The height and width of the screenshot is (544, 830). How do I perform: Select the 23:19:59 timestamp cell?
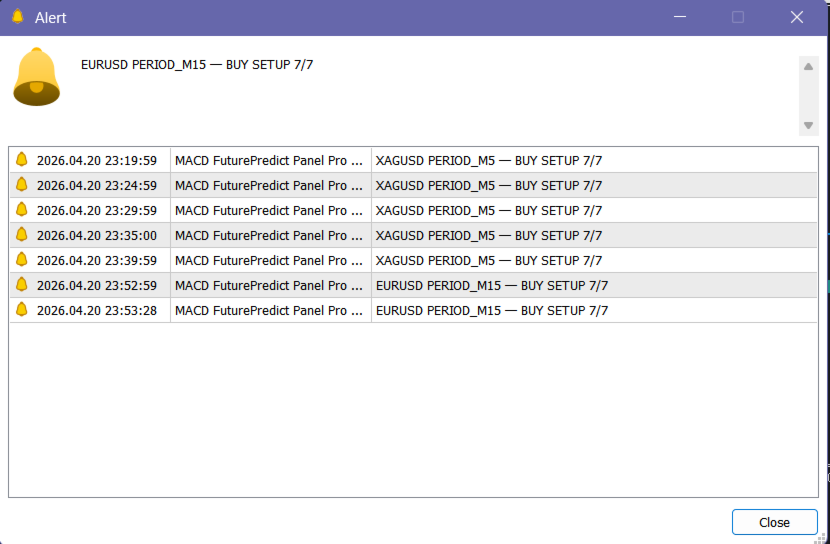96,160
